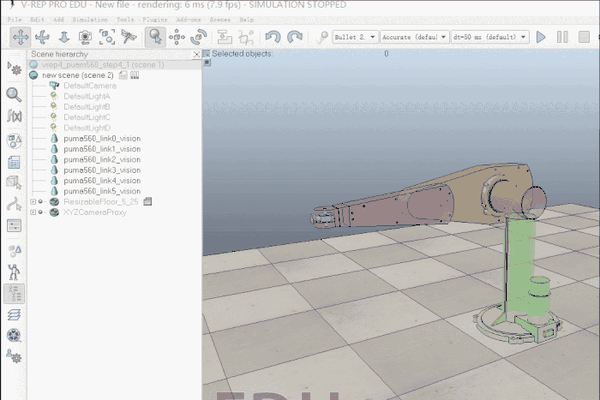Viewport: 600px width, 400px height.
Task: Click the redo arrow icon
Action: 294,37
